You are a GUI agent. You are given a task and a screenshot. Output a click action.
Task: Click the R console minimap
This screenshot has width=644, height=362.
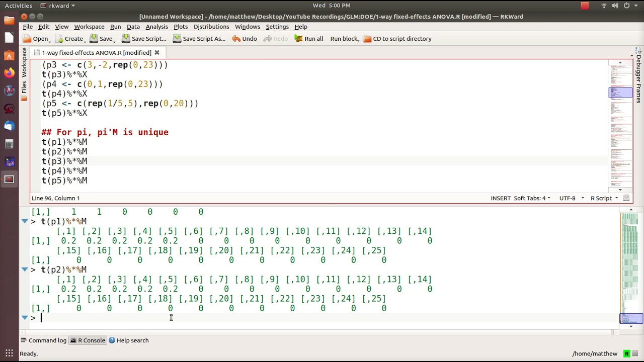point(631,268)
